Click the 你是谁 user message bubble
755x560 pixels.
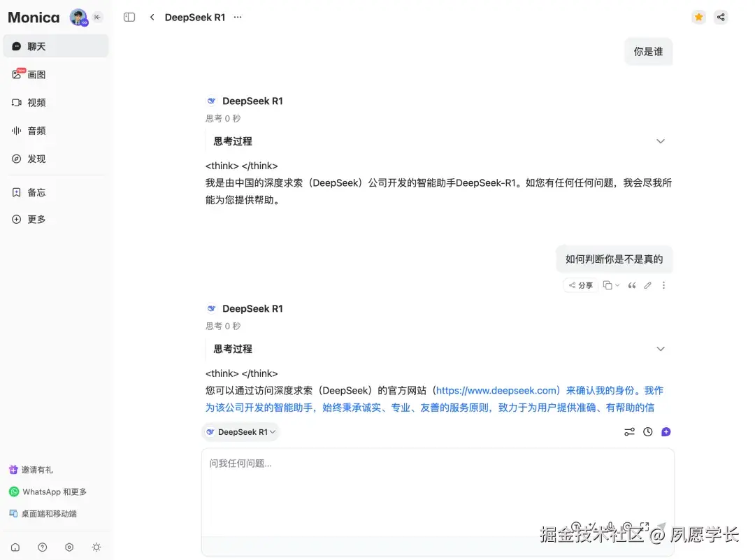[x=648, y=52]
